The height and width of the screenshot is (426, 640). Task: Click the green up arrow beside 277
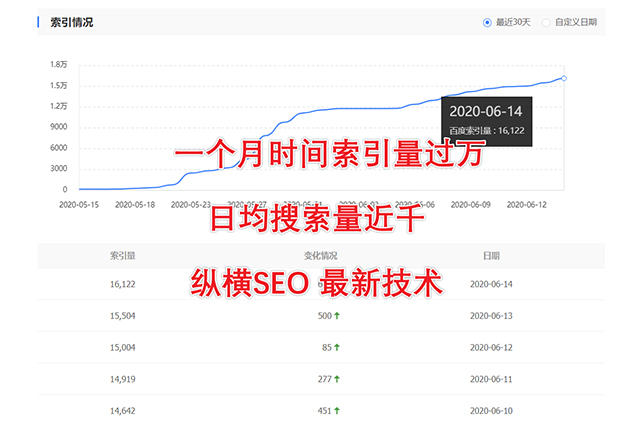click(337, 379)
